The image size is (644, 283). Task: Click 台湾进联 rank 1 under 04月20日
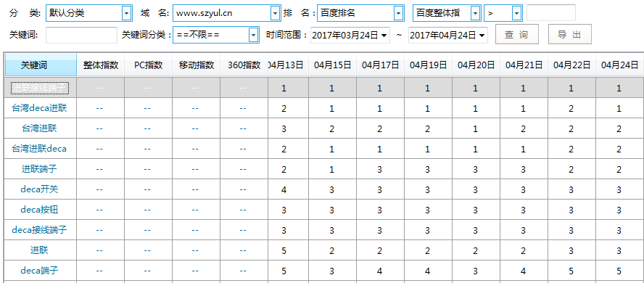pyautogui.click(x=475, y=129)
